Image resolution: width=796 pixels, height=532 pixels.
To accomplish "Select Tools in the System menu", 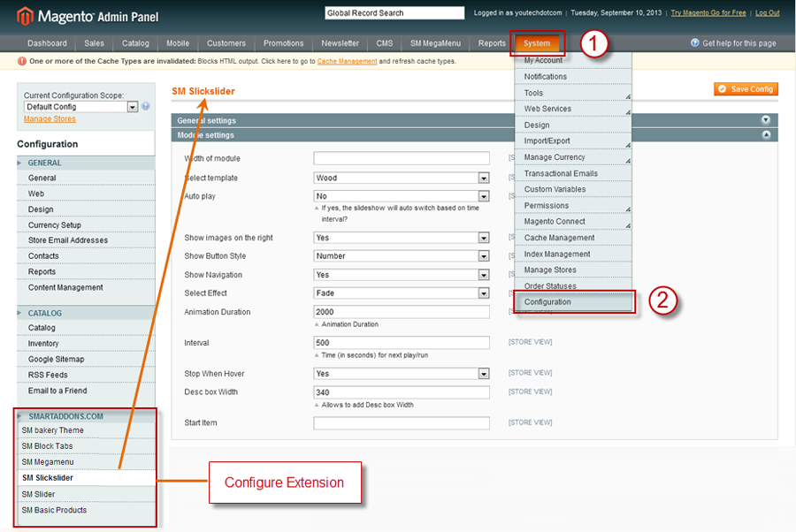I will 574,93.
